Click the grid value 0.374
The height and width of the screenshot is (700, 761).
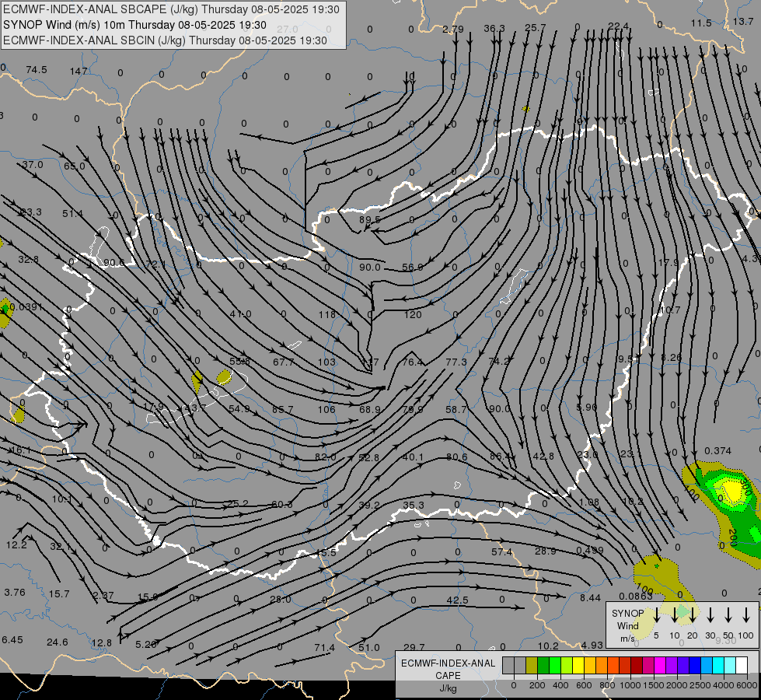(717, 451)
